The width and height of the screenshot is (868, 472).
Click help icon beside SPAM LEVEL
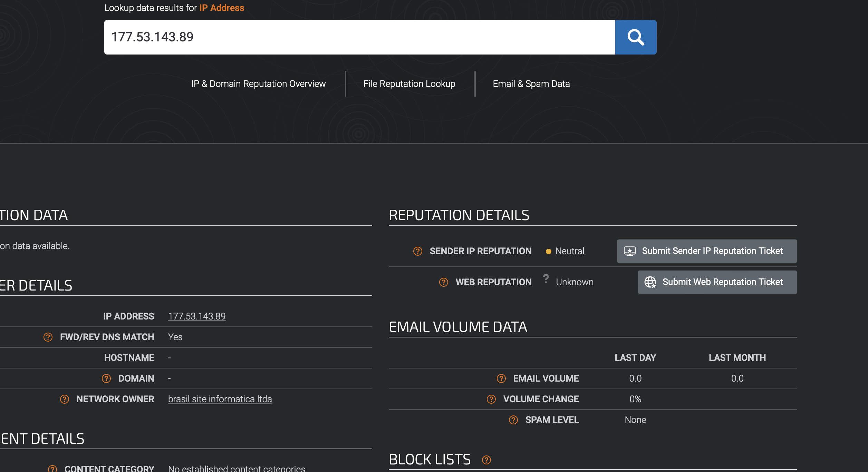(513, 420)
